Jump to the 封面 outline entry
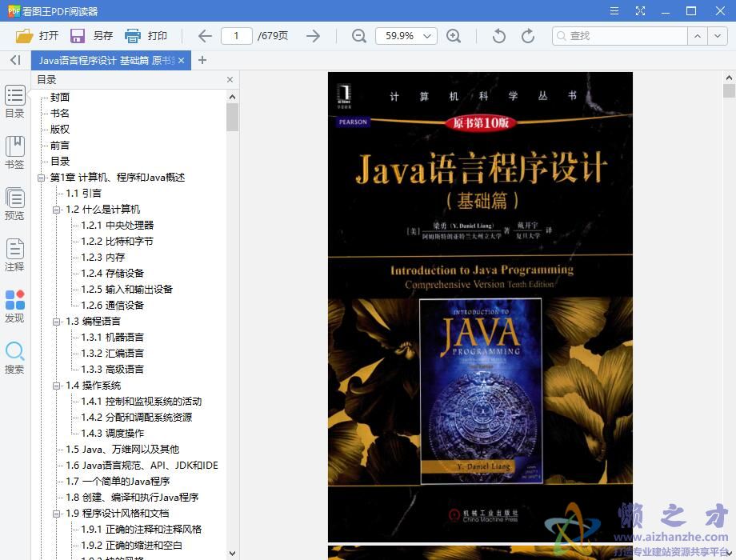Image resolution: width=736 pixels, height=560 pixels. (60, 97)
